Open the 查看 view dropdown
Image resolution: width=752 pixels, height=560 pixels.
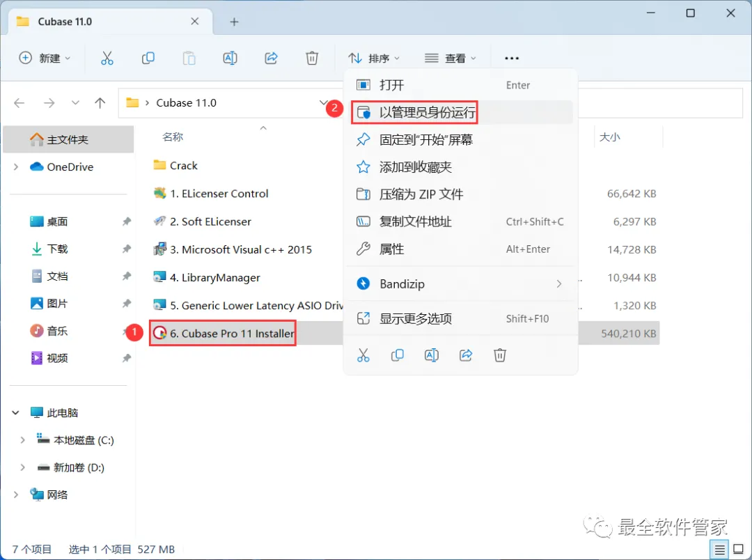click(451, 58)
